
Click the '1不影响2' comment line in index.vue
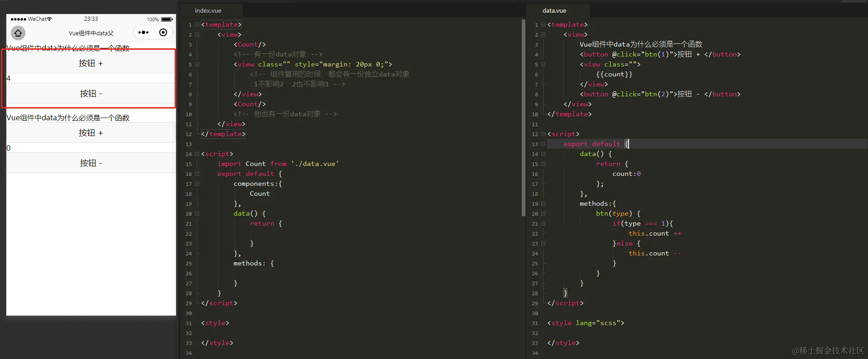[x=299, y=84]
